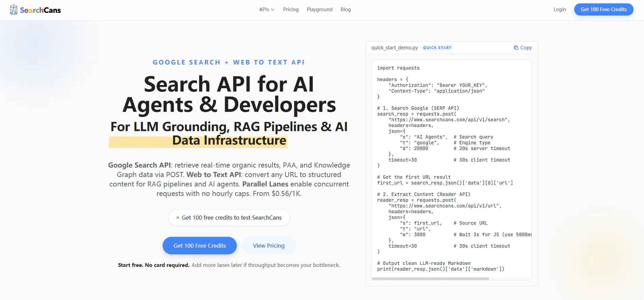The width and height of the screenshot is (644, 300).
Task: Click the print(reader_resp.json()...) code line
Action: pos(441,269)
